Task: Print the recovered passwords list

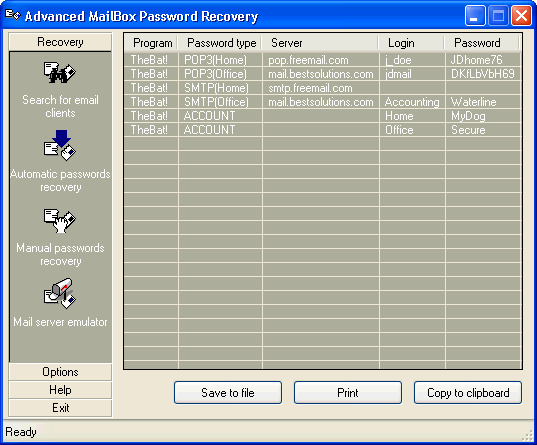Action: 348,393
